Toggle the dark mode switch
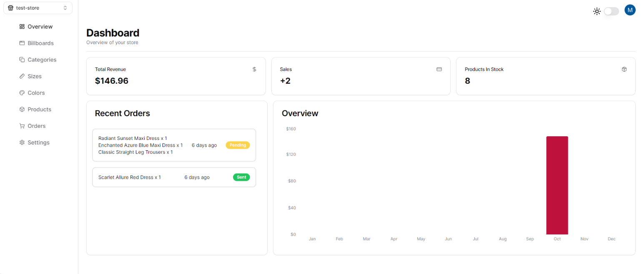Viewport: 644px width, 274px height. (x=611, y=11)
